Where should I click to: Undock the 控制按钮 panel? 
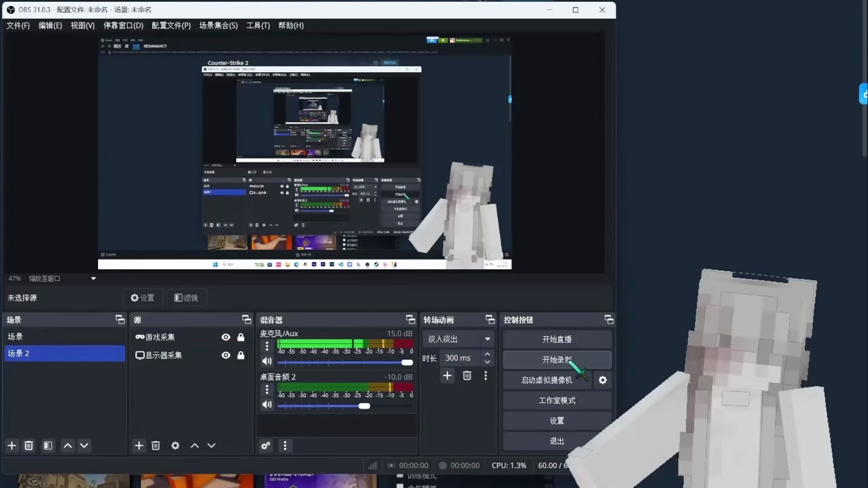[609, 319]
